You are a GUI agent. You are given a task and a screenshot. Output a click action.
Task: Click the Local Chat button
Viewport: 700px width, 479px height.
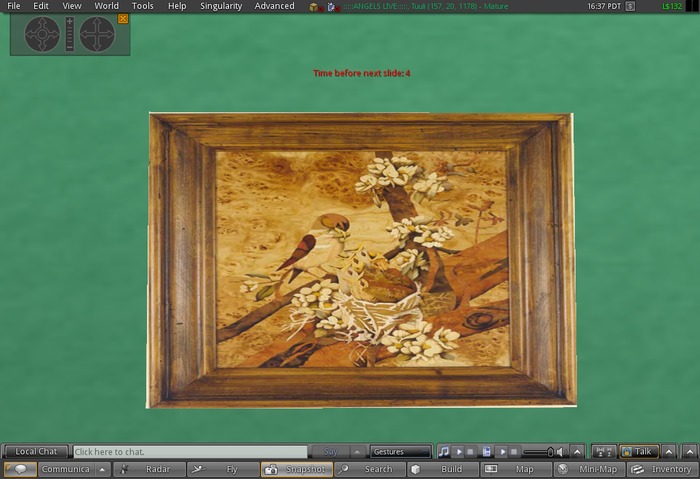coord(36,451)
